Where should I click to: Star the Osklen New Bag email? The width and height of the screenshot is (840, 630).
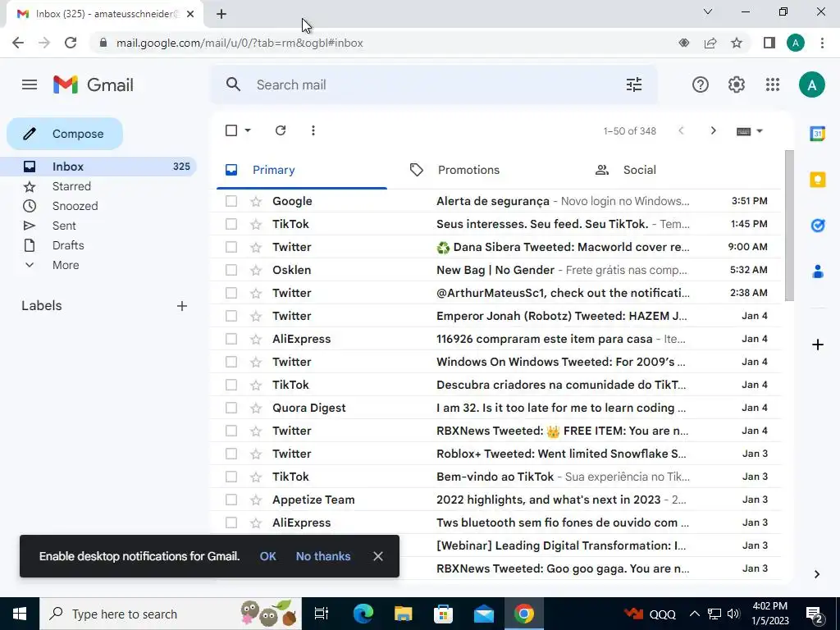[x=256, y=270]
